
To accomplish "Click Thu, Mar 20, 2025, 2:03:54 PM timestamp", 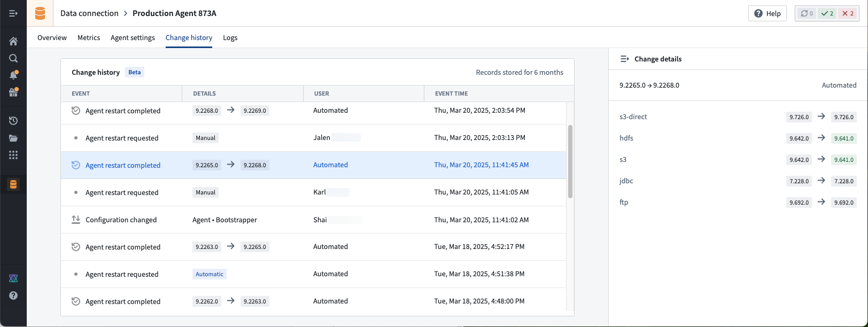I will (479, 110).
